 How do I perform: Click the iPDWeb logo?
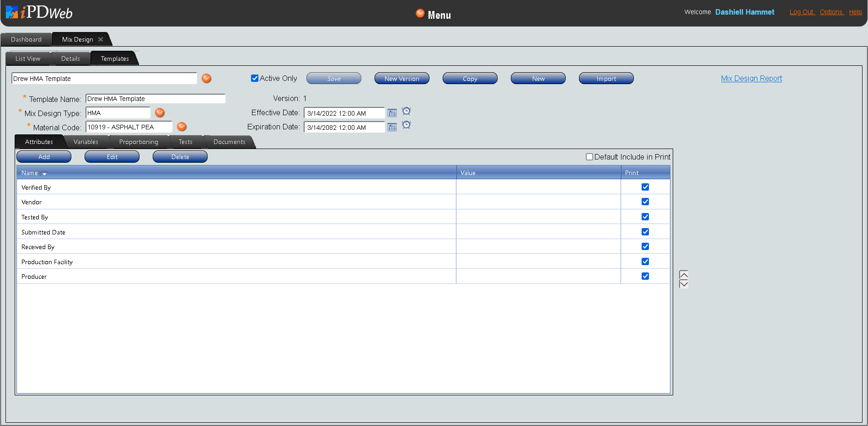point(39,12)
